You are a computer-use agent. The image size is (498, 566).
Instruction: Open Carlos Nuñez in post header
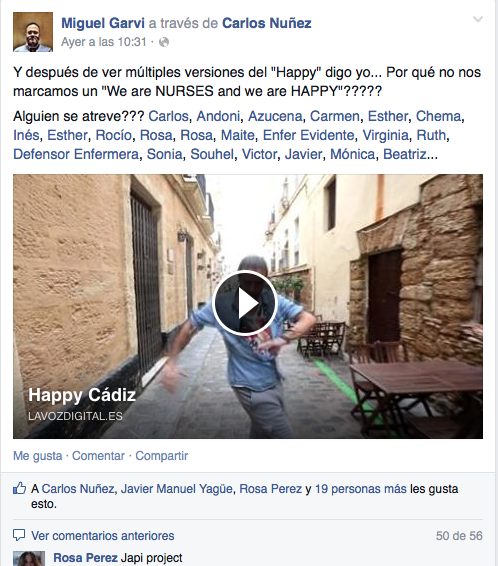tap(267, 23)
